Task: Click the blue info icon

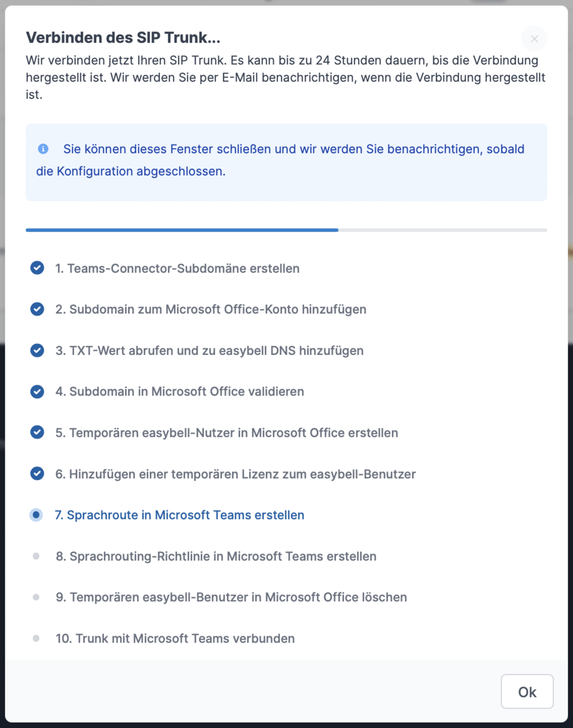Action: pyautogui.click(x=43, y=149)
